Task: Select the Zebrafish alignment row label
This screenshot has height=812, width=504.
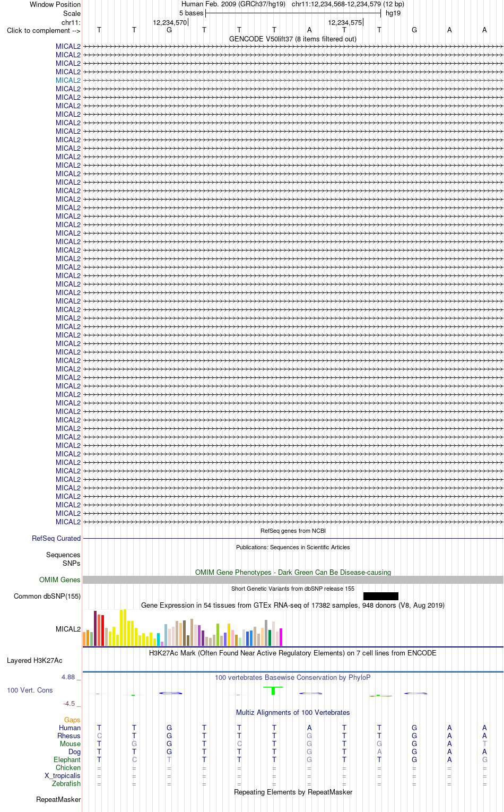Action: pyautogui.click(x=66, y=783)
